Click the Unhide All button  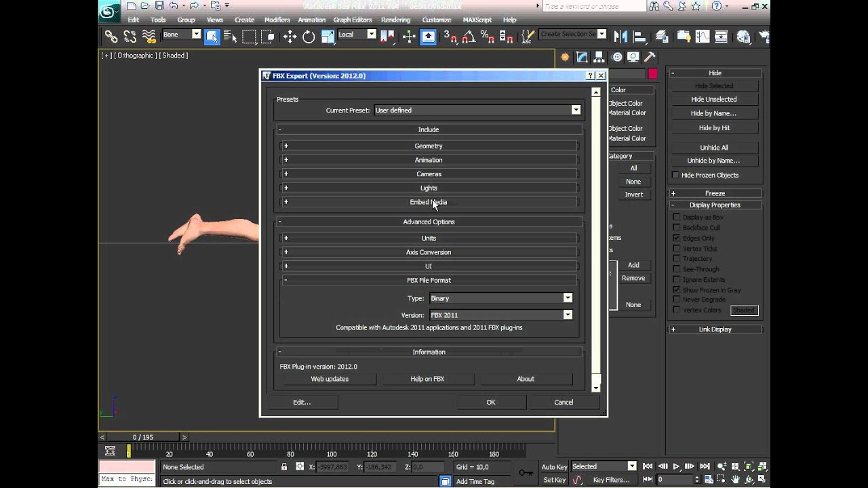coord(714,147)
